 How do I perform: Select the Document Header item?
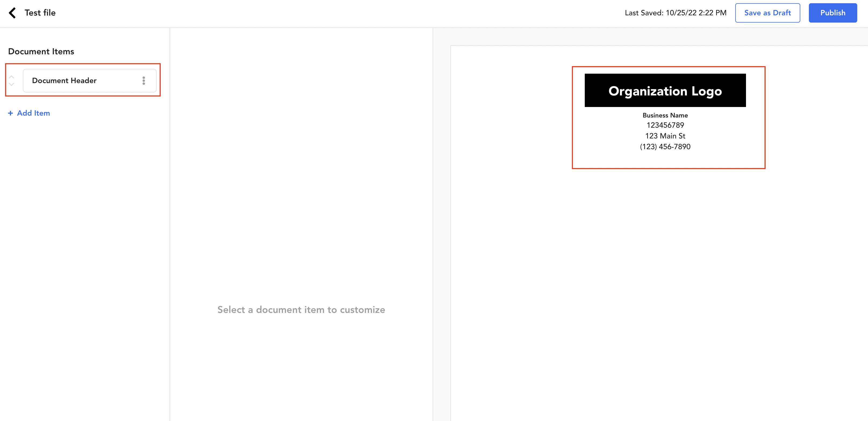point(90,81)
